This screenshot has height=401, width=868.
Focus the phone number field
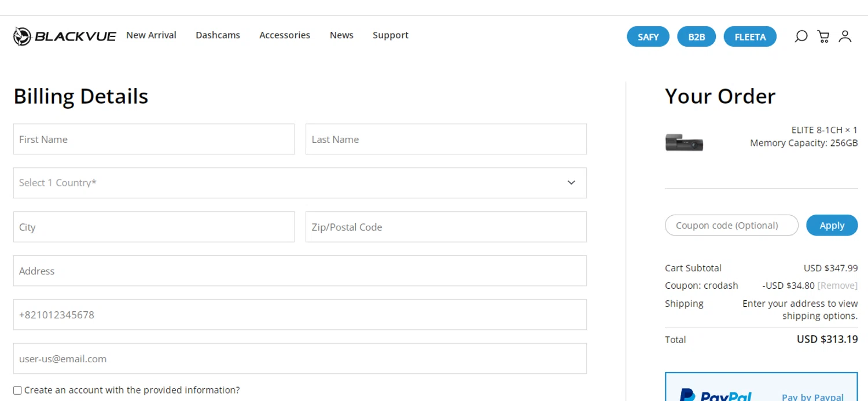[x=300, y=315]
